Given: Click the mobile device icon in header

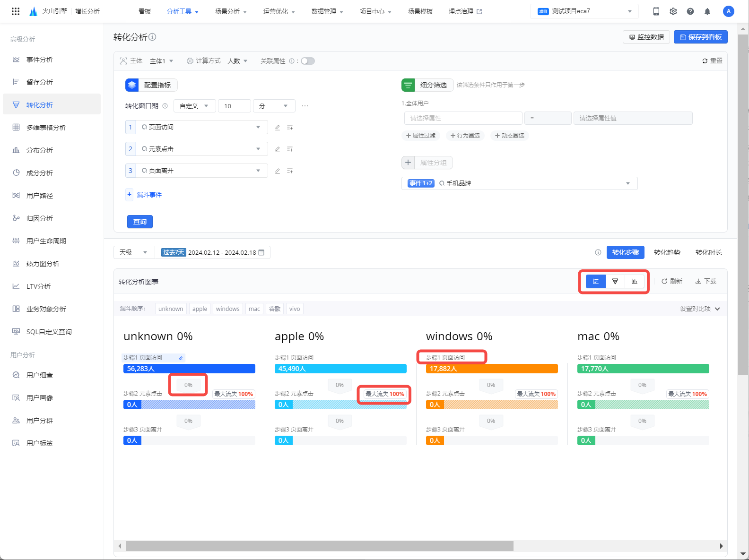Looking at the screenshot, I should [656, 11].
